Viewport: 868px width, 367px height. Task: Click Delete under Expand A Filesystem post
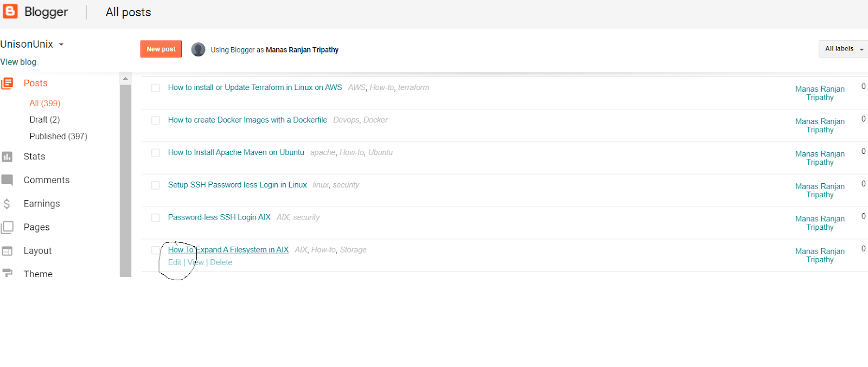click(221, 262)
